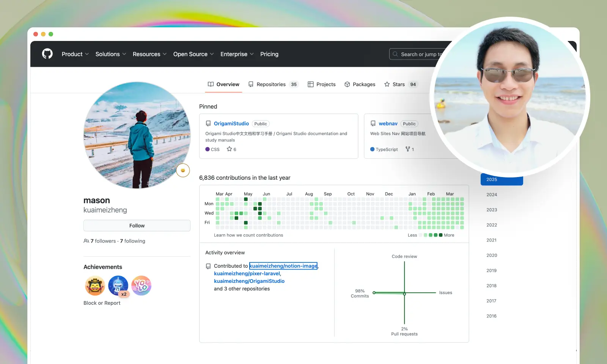Click the CSS language color dot
607x364 pixels.
tap(208, 149)
